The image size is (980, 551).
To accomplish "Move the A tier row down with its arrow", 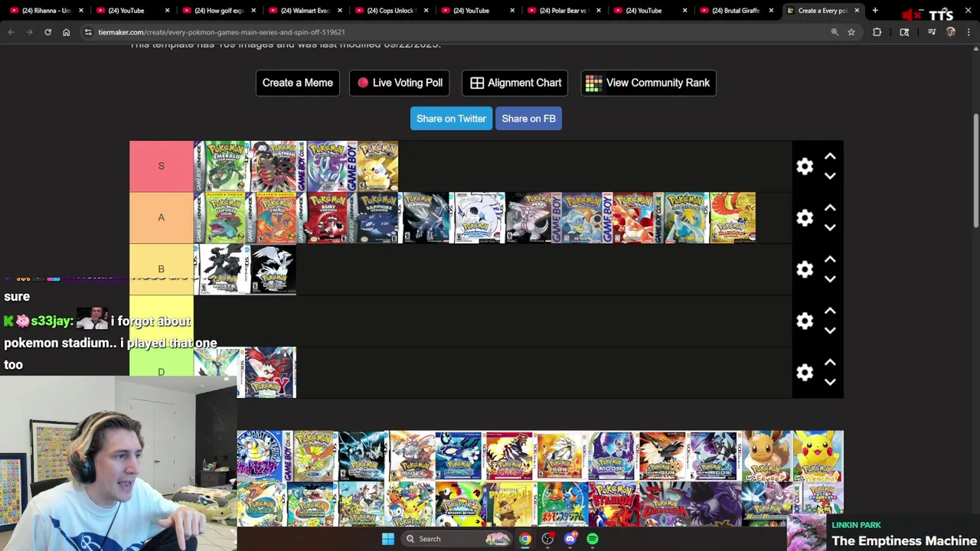I will pyautogui.click(x=830, y=227).
